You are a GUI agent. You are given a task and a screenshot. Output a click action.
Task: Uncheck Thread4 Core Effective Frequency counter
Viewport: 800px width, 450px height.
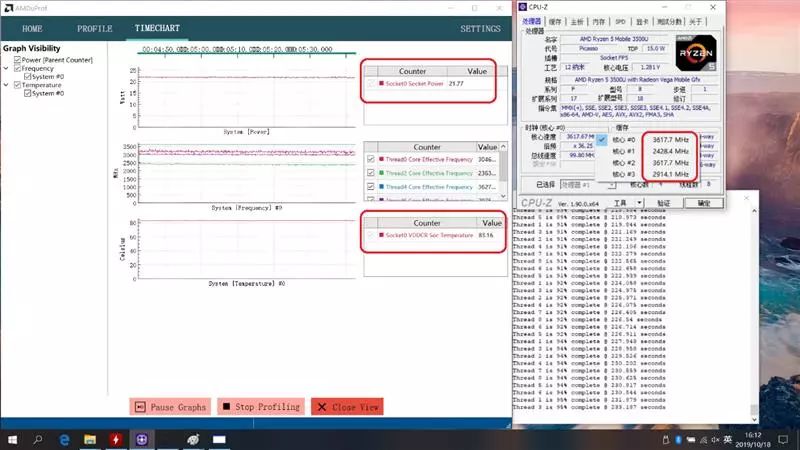point(371,187)
